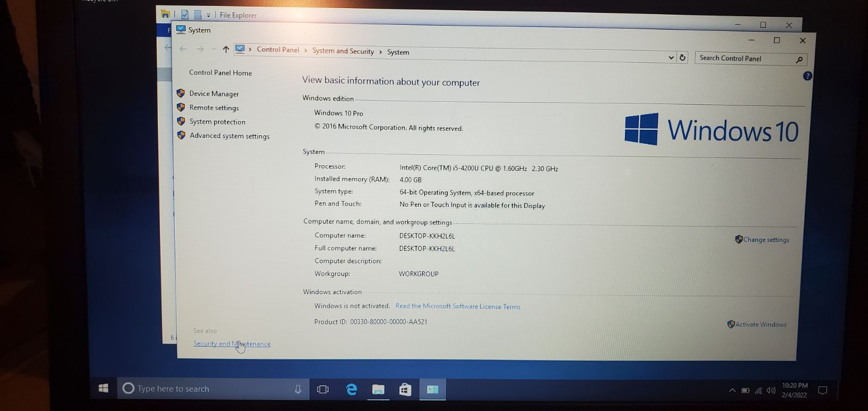
Task: Show hidden tray icons arrow
Action: 732,390
